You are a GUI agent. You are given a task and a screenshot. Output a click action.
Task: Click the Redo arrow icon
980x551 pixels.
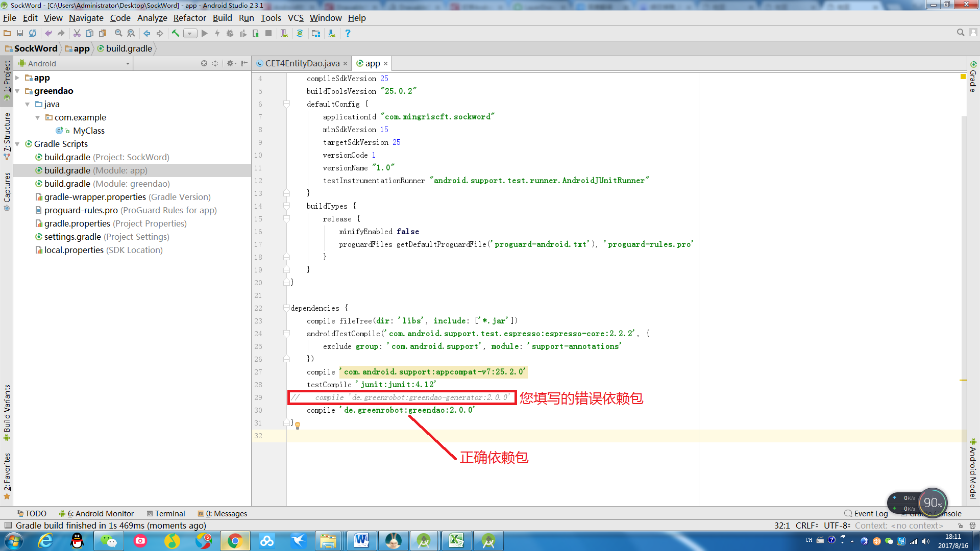61,33
